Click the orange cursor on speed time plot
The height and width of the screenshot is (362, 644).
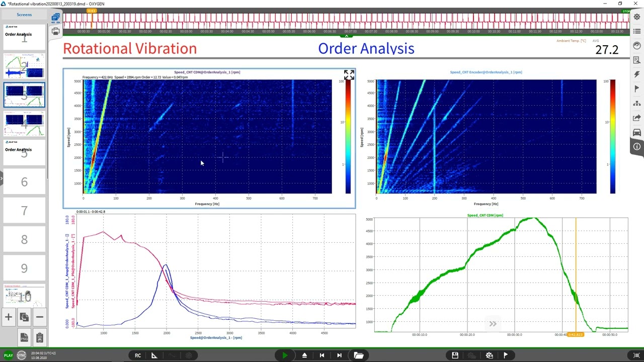(x=576, y=334)
